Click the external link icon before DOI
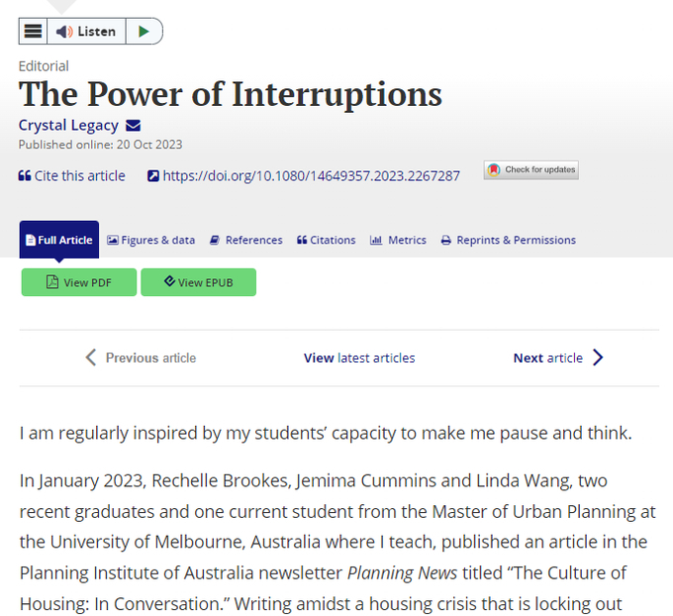Viewport: 673px width, 616px height. 153,176
